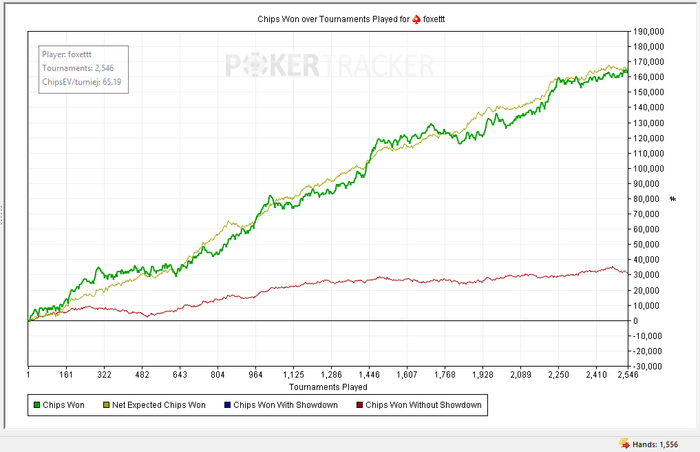This screenshot has width=700, height=452.
Task: Click the spade icon next to foxettt
Action: [x=416, y=19]
